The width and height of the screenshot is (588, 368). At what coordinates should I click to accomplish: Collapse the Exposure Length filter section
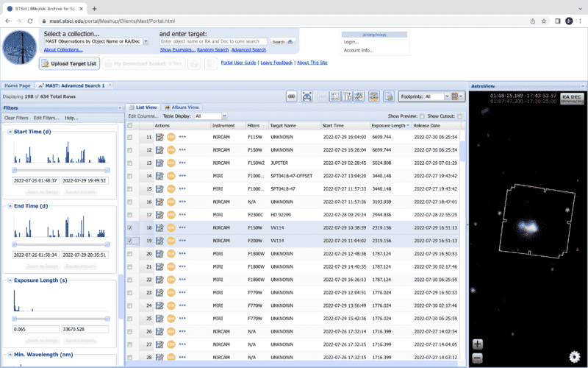pyautogui.click(x=10, y=280)
